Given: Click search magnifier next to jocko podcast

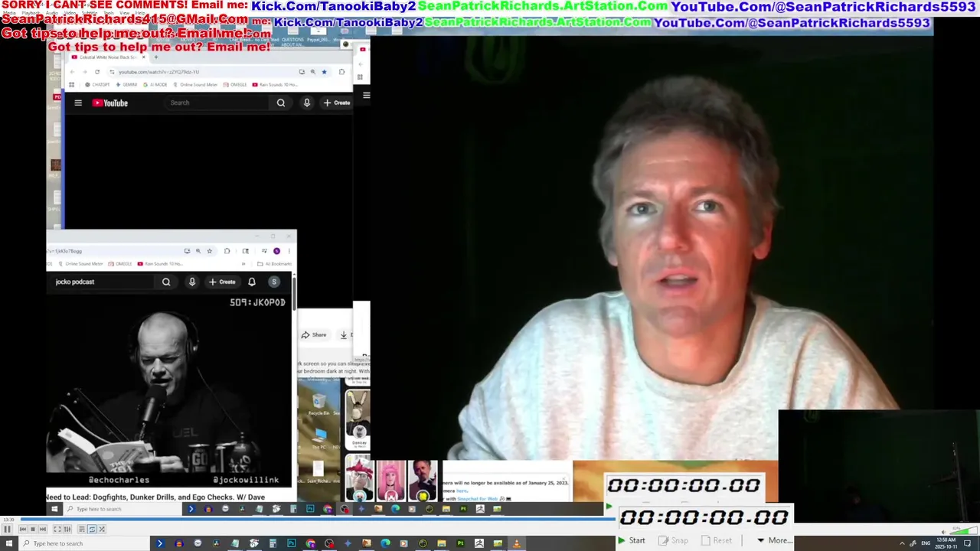Looking at the screenshot, I should tap(166, 282).
